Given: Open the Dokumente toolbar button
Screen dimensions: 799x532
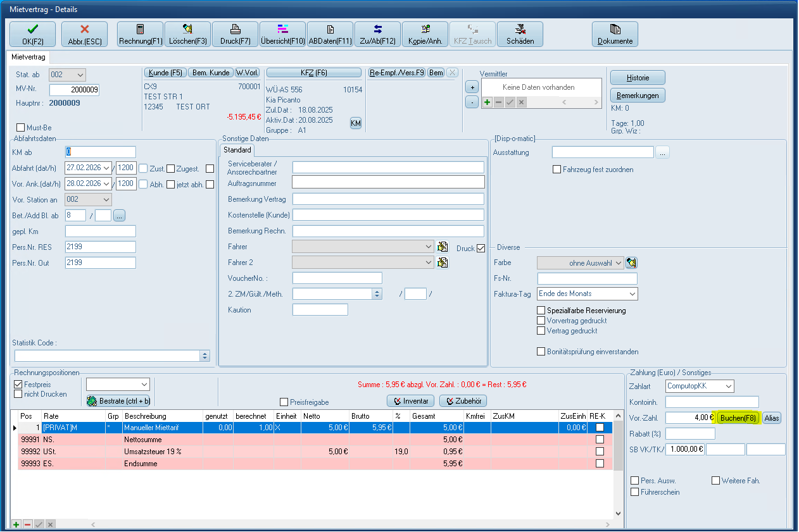Looking at the screenshot, I should (615, 34).
